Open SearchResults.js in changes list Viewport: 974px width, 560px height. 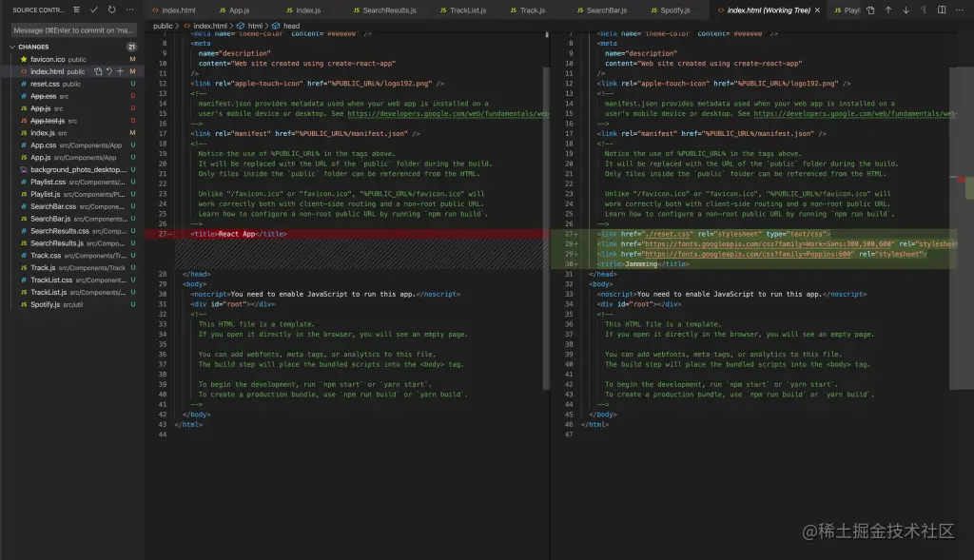pyautogui.click(x=74, y=243)
